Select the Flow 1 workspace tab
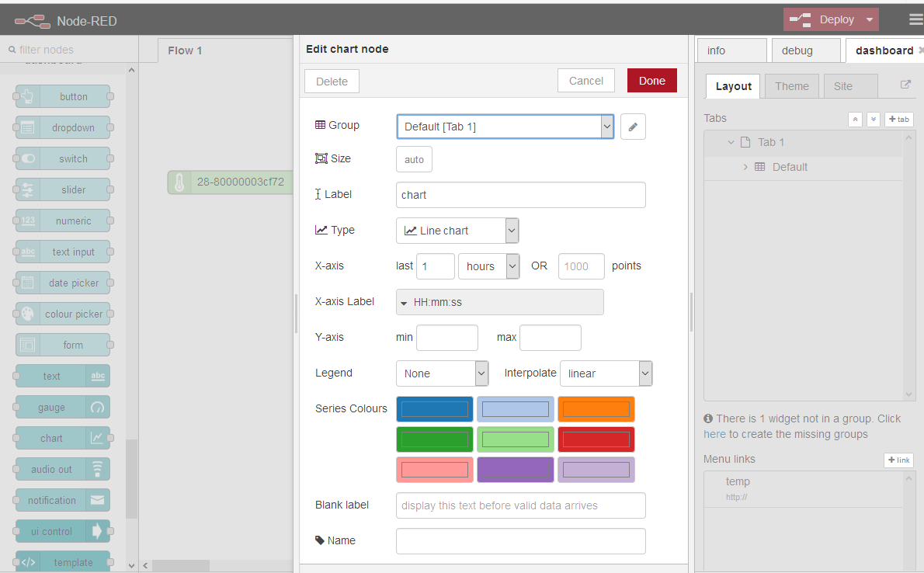924x573 pixels. 225,50
